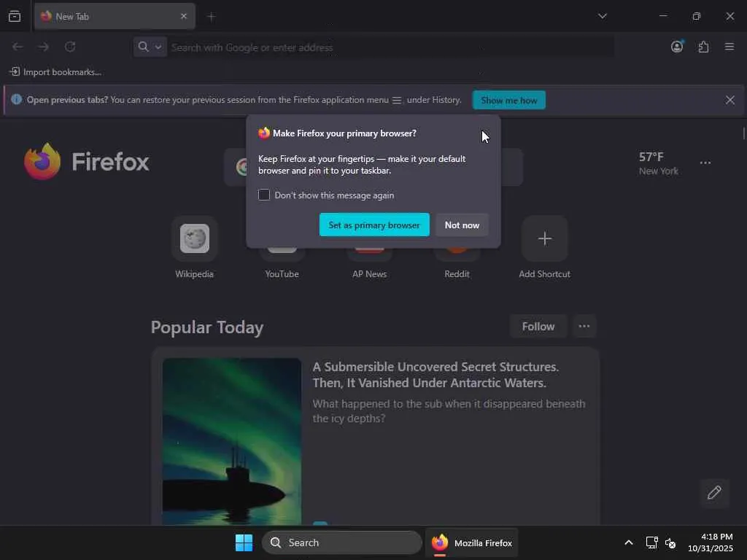The width and height of the screenshot is (747, 560).
Task: Go back one page arrow
Action: (x=18, y=47)
